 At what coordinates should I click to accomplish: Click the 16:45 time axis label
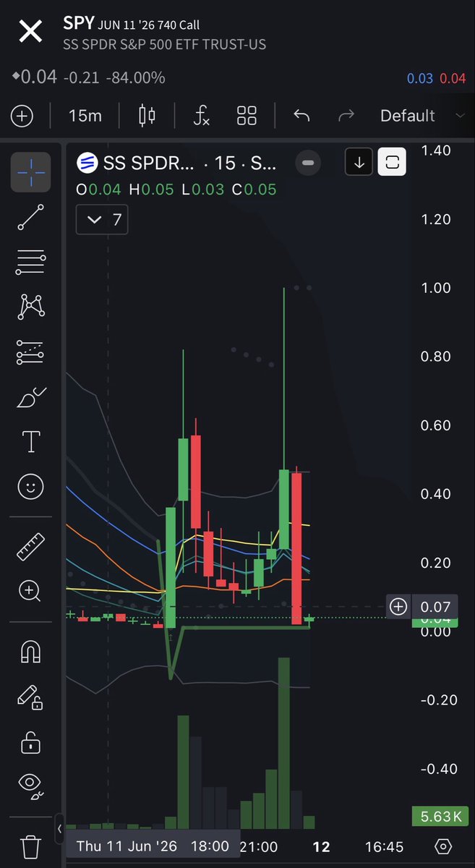tap(385, 846)
